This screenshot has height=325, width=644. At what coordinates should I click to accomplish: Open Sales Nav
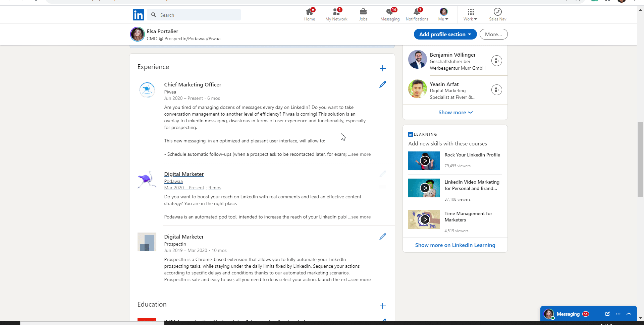coord(498,15)
